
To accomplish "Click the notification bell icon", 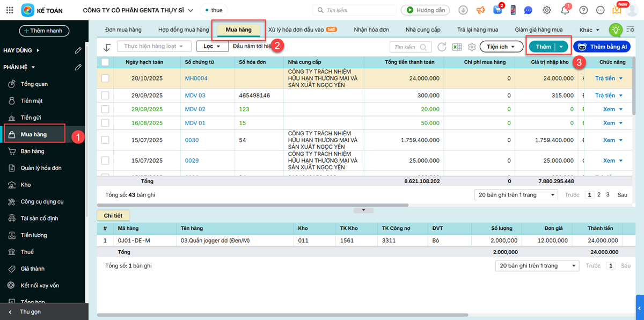I will coord(565,10).
